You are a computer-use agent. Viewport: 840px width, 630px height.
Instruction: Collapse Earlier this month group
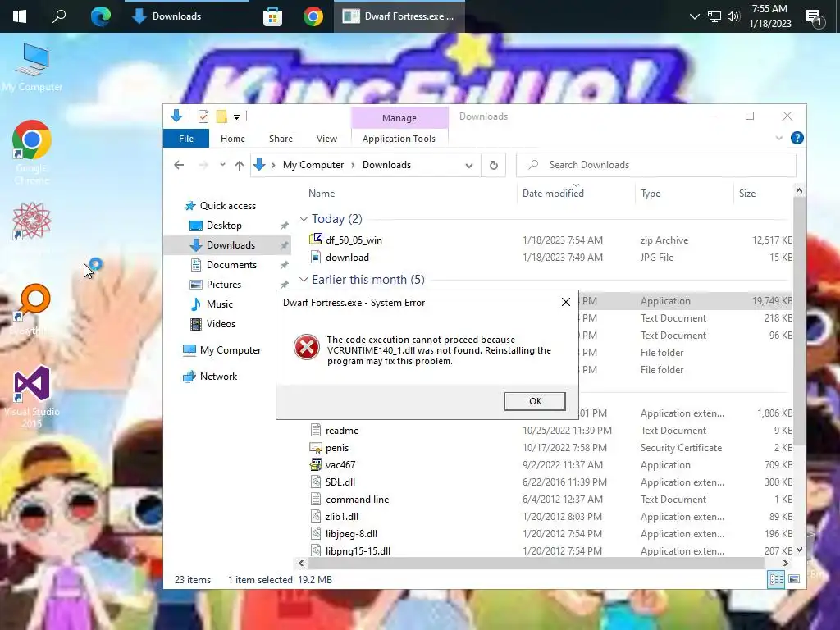click(x=304, y=280)
